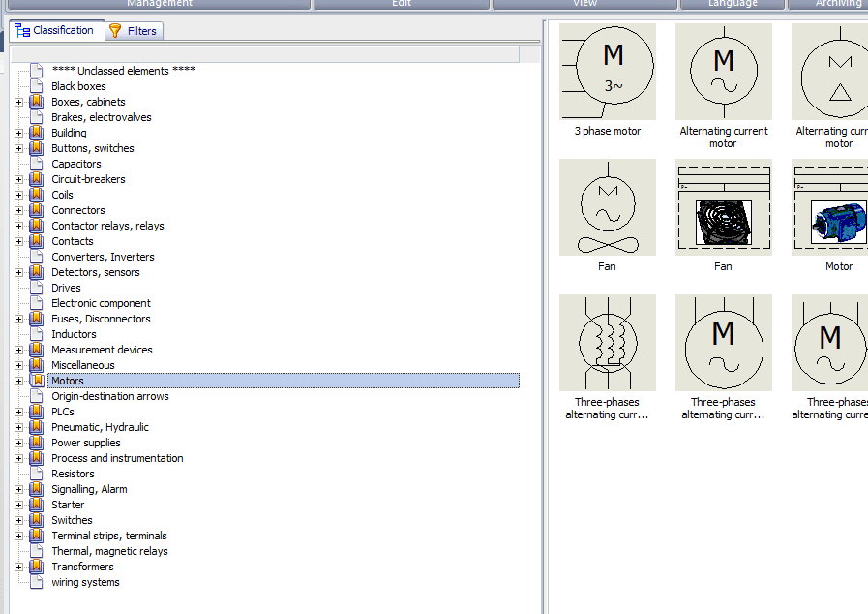This screenshot has height=614, width=868.
Task: Expand the Signalling, Alarm category
Action: (18, 489)
